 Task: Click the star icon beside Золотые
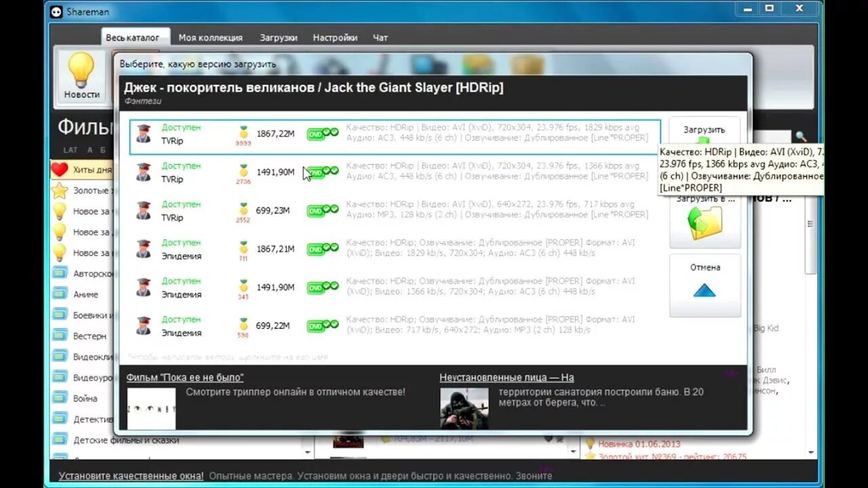tap(60, 190)
